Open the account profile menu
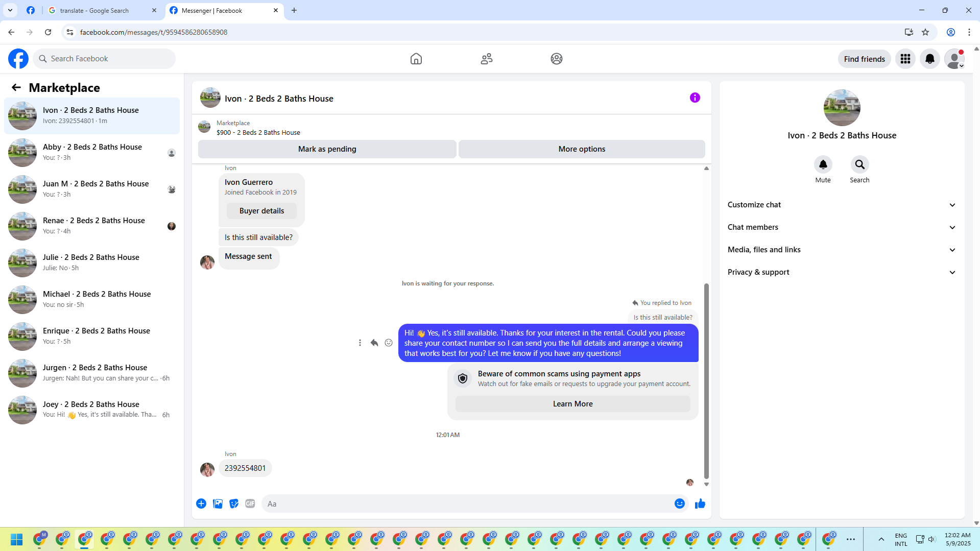 (954, 59)
